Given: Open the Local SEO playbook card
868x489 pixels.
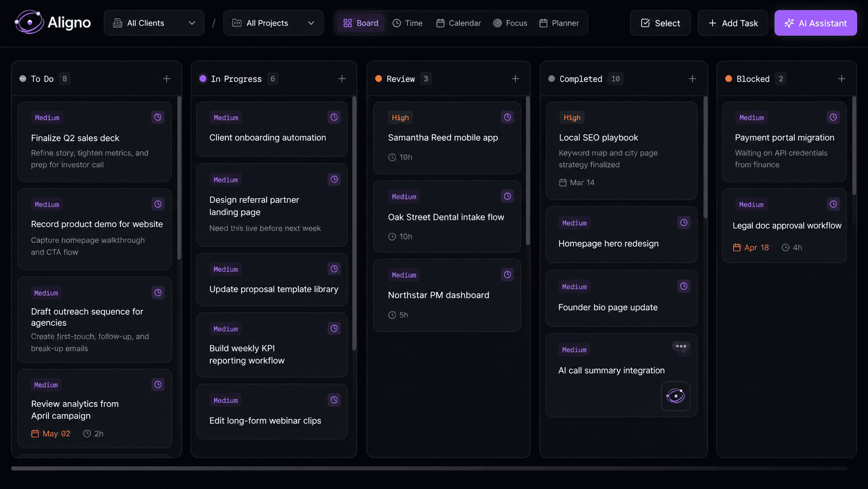Looking at the screenshot, I should pyautogui.click(x=621, y=151).
